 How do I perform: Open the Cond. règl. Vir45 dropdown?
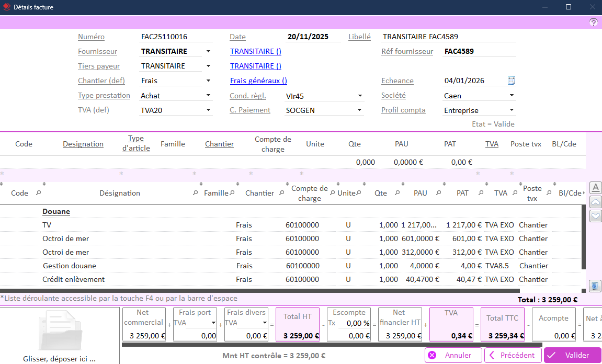coord(360,96)
